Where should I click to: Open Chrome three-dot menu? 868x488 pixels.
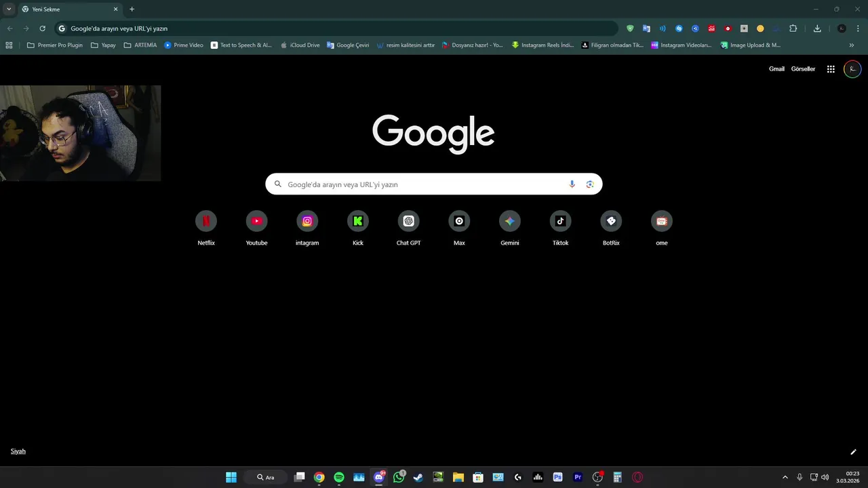click(859, 28)
